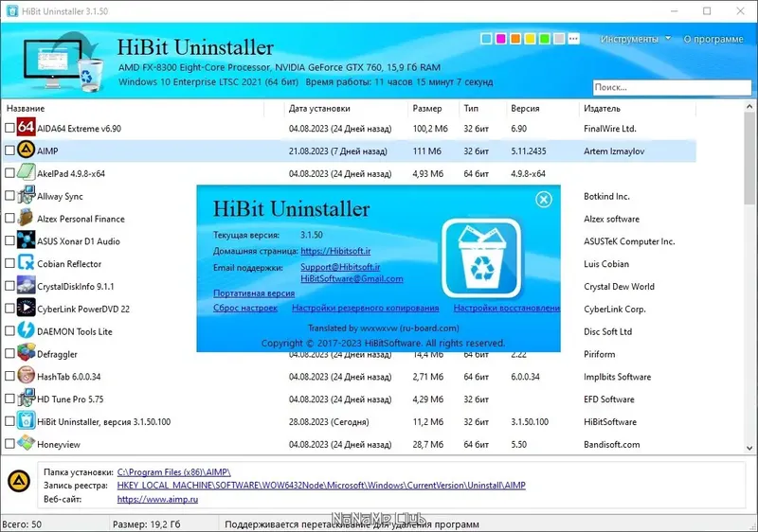
Task: Sort by Дата установки column header
Action: coord(346,109)
